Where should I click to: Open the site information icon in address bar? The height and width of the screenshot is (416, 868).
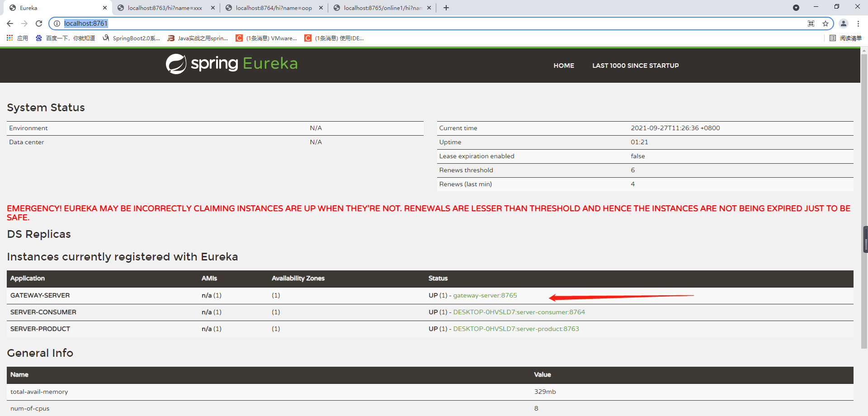tap(57, 24)
